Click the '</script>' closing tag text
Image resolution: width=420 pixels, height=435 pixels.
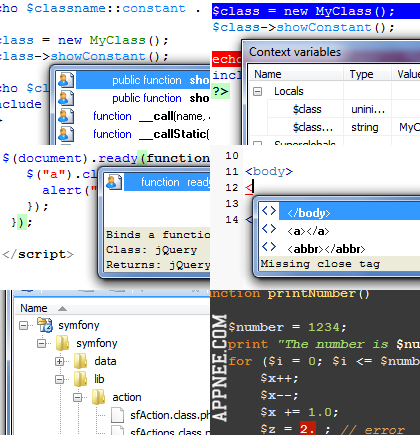pyautogui.click(x=38, y=254)
